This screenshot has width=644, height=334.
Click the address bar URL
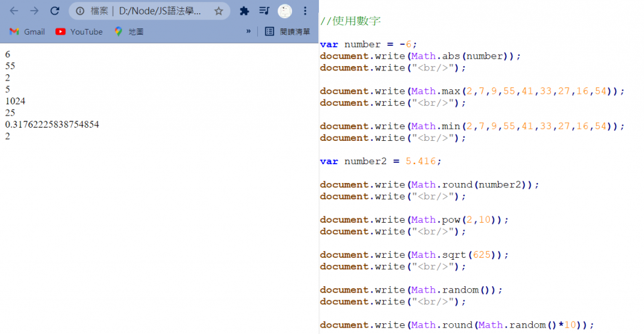[x=160, y=11]
